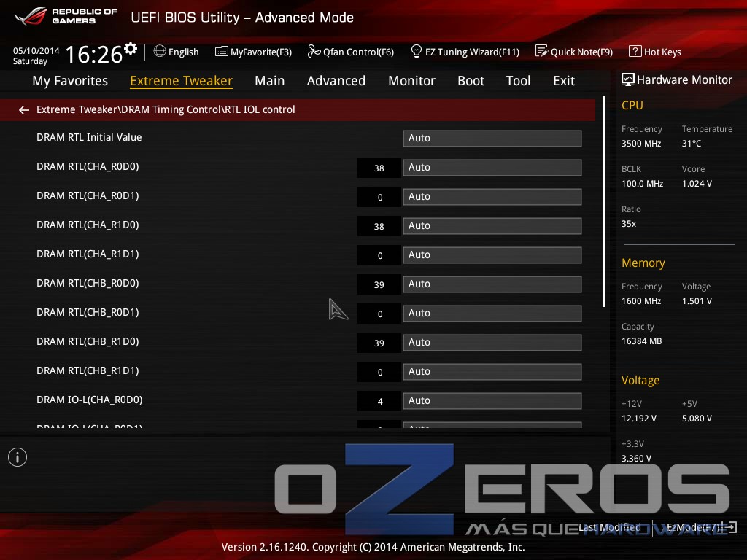
Task: Click the 05/10/2014 date
Action: (36, 50)
